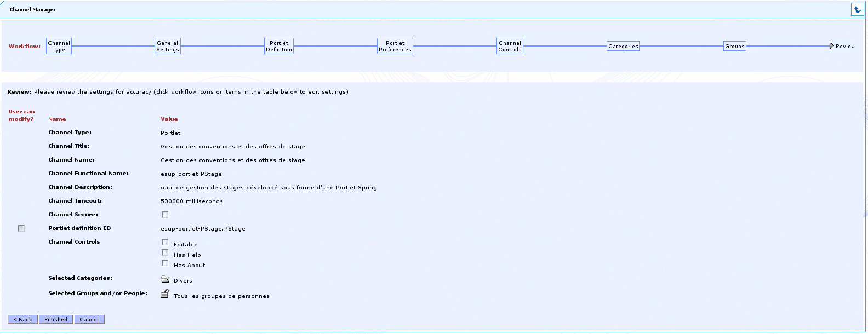Select Portlet Preferences workflow step
The image size is (868, 334).
pos(395,46)
